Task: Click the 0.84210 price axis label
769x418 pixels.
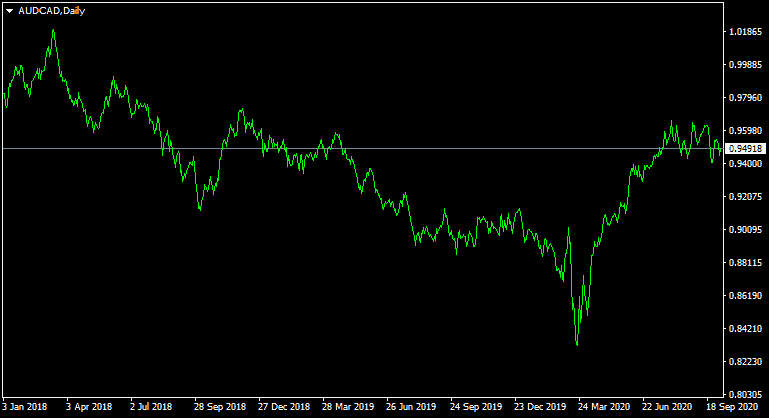Action: click(x=745, y=328)
